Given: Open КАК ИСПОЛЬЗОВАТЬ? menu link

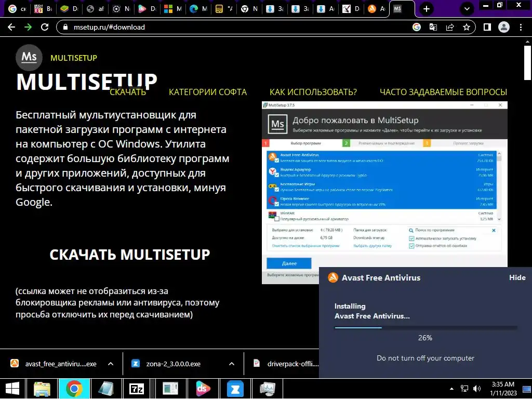Looking at the screenshot, I should click(x=313, y=92).
